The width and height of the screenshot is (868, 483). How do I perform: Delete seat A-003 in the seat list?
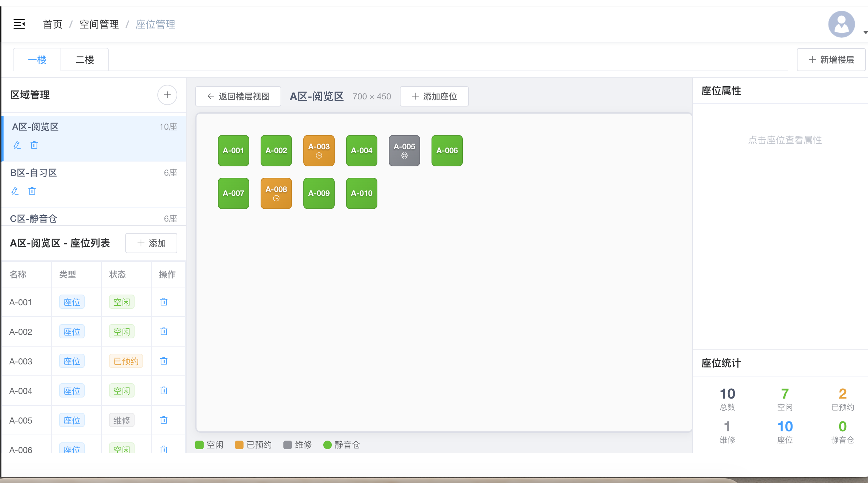point(164,361)
